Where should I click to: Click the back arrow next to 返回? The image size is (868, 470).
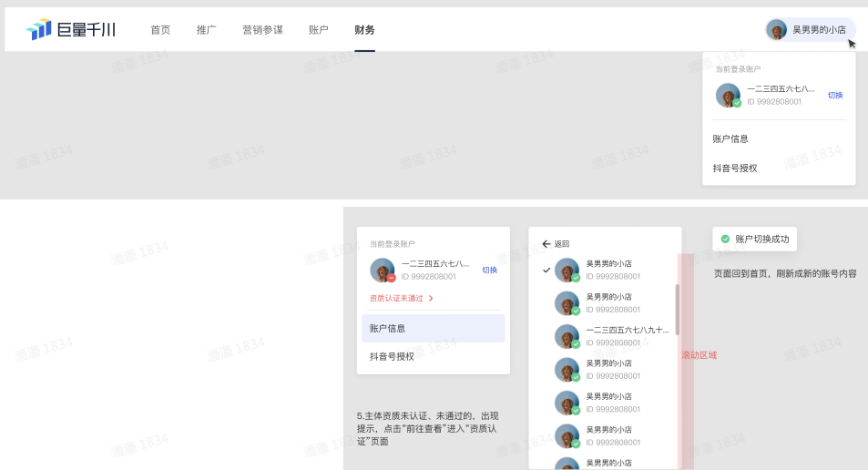tap(546, 243)
